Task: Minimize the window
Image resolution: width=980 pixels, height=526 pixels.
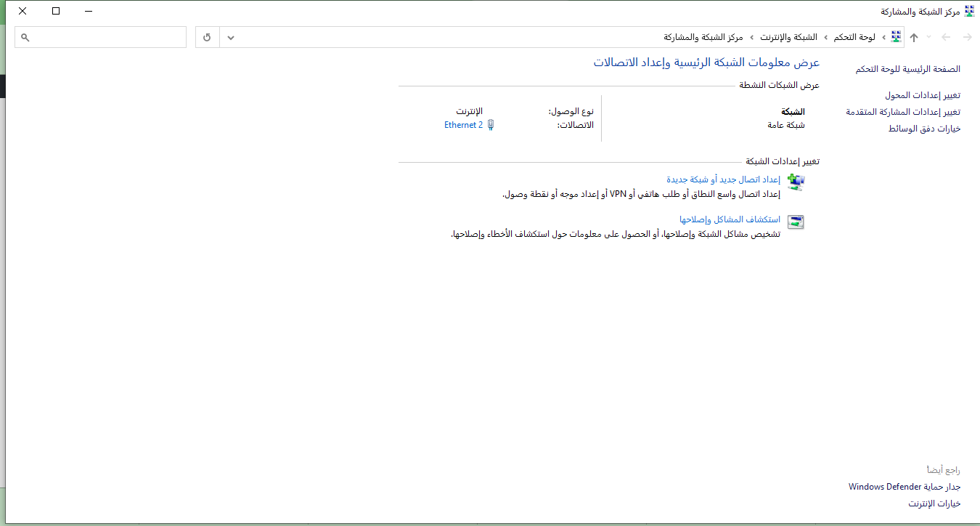Action: pos(89,11)
